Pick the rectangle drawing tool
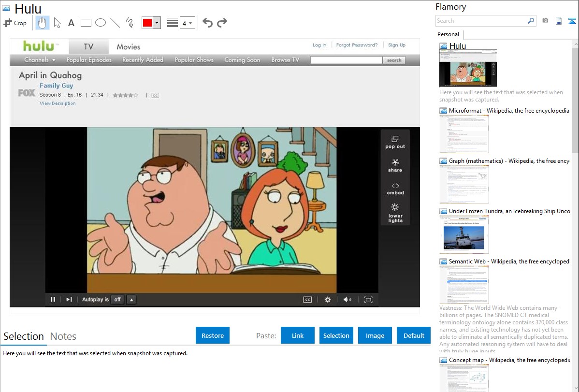The width and height of the screenshot is (579, 392). pos(86,23)
